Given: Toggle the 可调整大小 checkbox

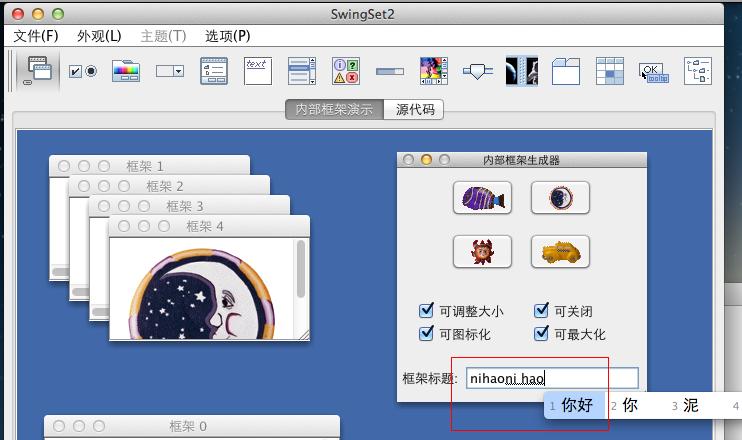Looking at the screenshot, I should tap(427, 311).
